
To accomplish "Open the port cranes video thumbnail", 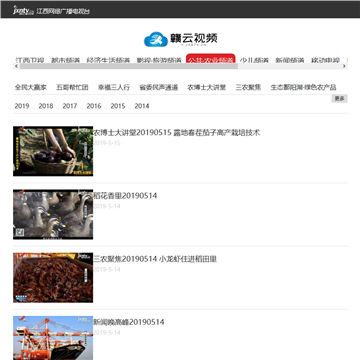I will (x=53, y=338).
